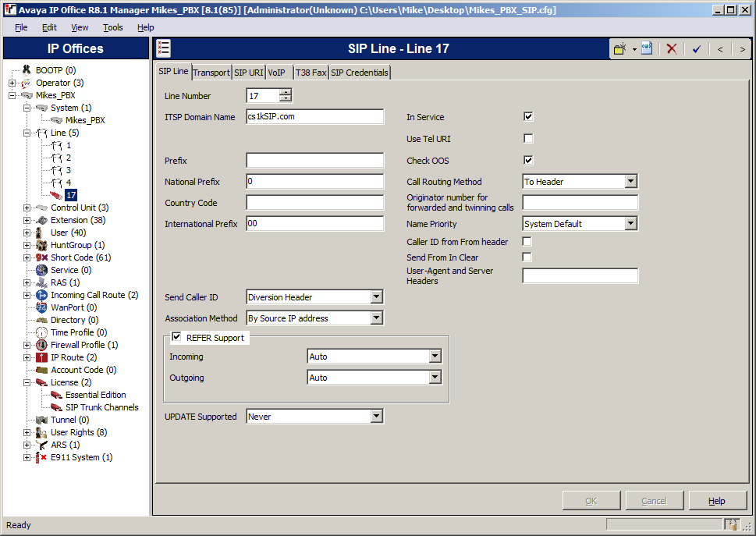
Task: Open the File menu
Action: click(x=21, y=27)
